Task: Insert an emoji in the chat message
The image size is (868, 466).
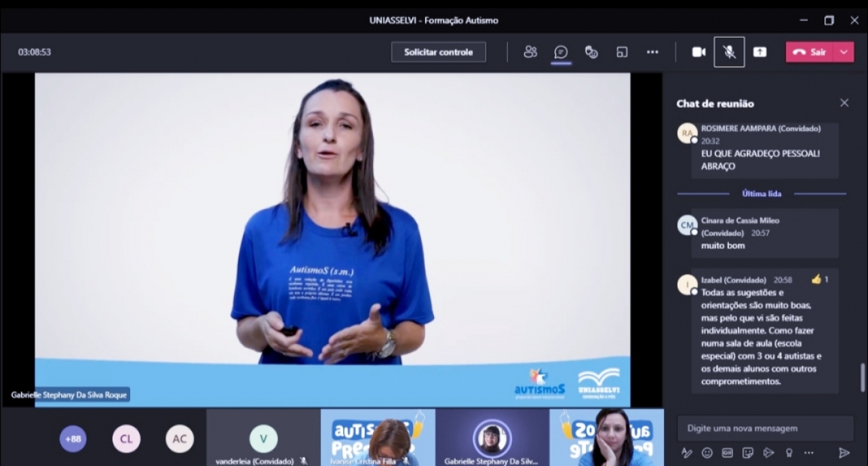Action: tap(707, 452)
